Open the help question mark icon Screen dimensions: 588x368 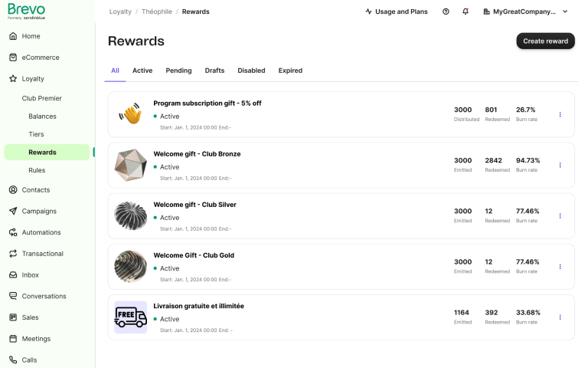(x=446, y=11)
